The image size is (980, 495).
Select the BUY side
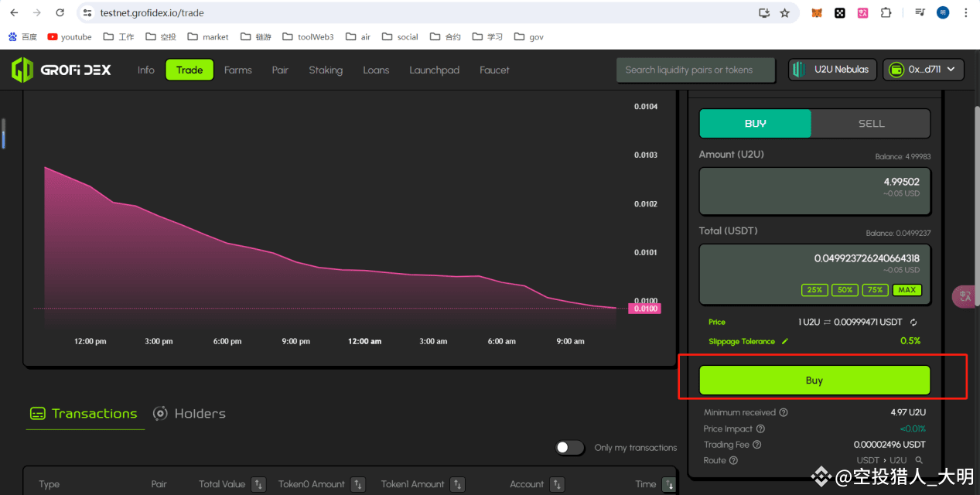[x=755, y=123]
